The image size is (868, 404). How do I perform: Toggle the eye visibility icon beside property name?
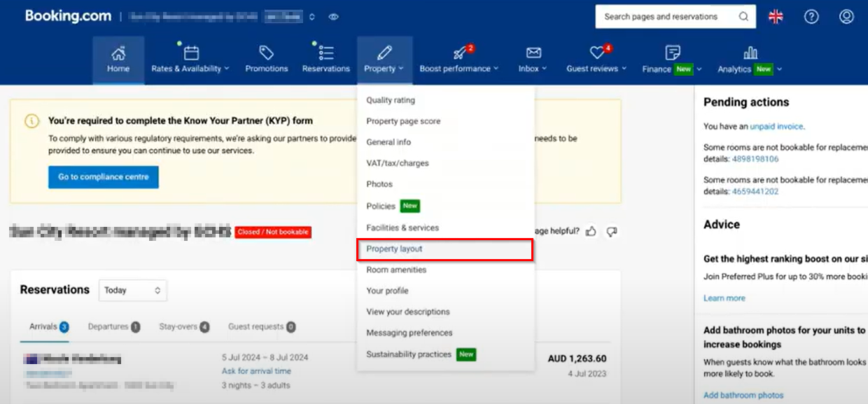pos(334,17)
